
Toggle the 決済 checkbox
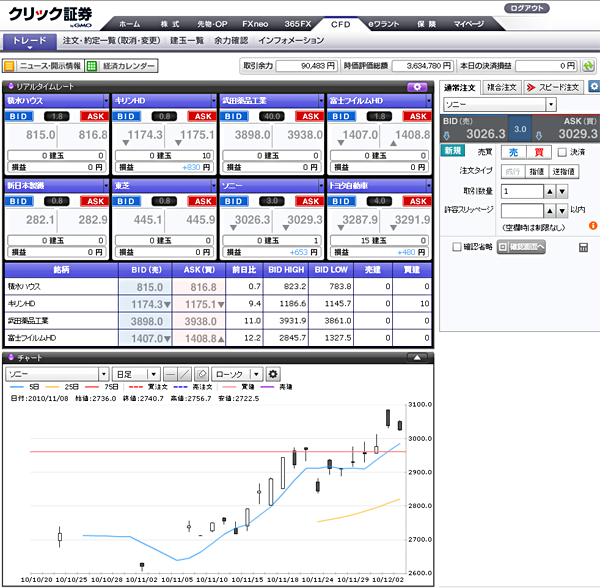click(563, 152)
